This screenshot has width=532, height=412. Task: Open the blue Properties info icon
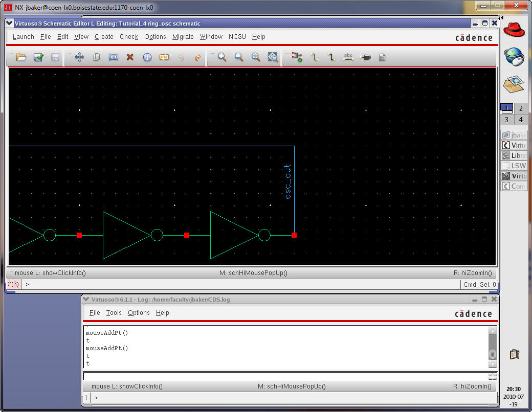coord(147,58)
